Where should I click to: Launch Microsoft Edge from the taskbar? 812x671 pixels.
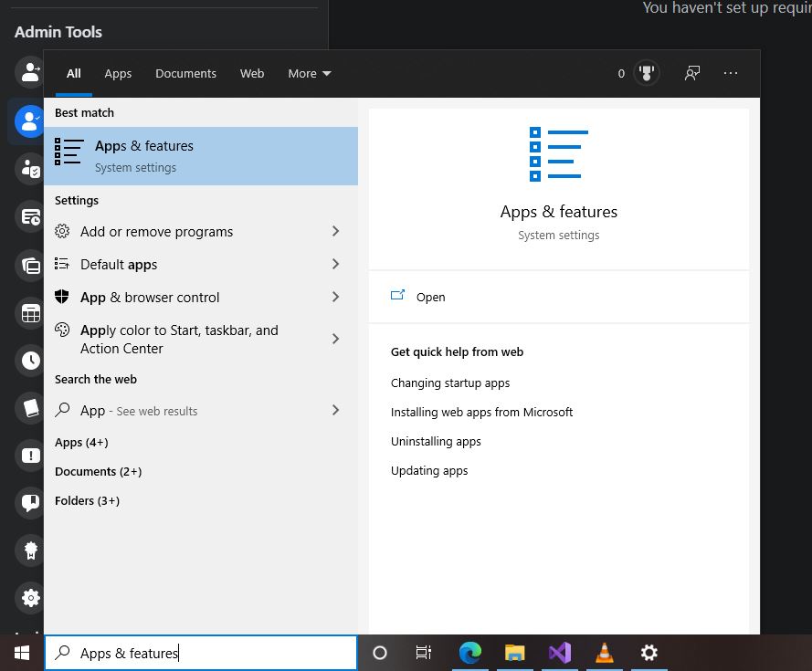coord(470,653)
